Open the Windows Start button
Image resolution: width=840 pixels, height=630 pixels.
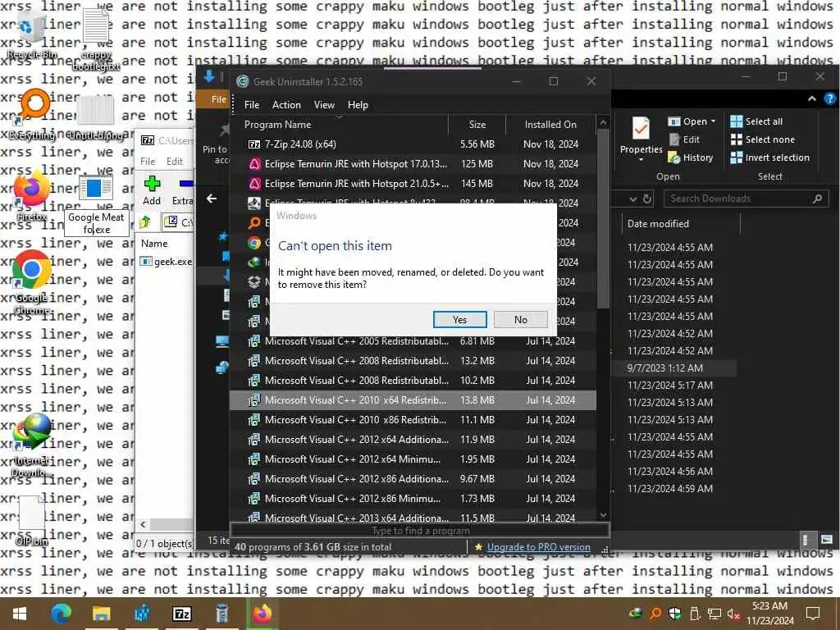pyautogui.click(x=20, y=614)
